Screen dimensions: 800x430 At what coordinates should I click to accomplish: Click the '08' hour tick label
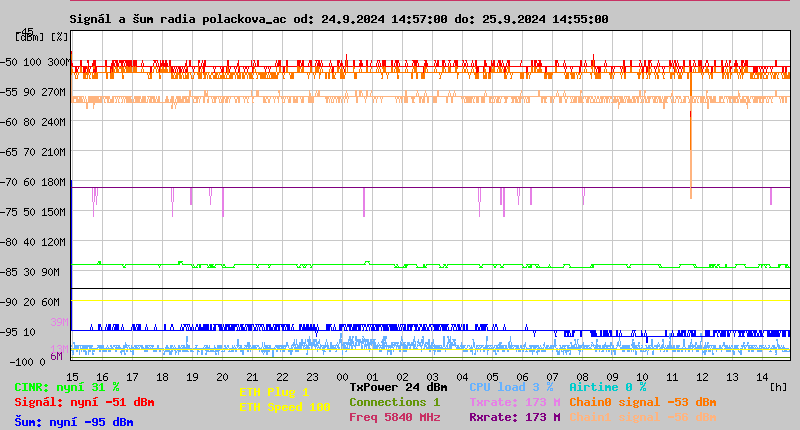pyautogui.click(x=583, y=377)
